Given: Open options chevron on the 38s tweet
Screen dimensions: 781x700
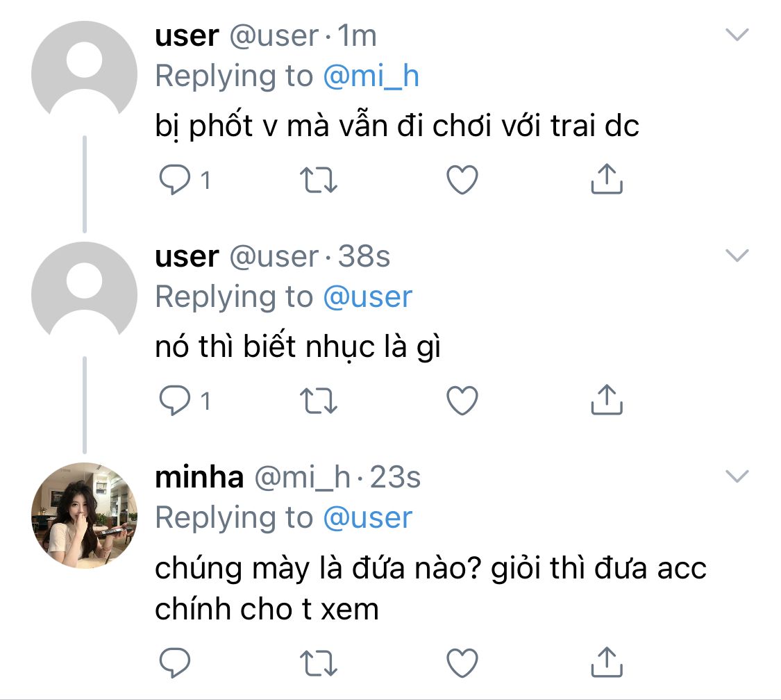Looking at the screenshot, I should (737, 256).
